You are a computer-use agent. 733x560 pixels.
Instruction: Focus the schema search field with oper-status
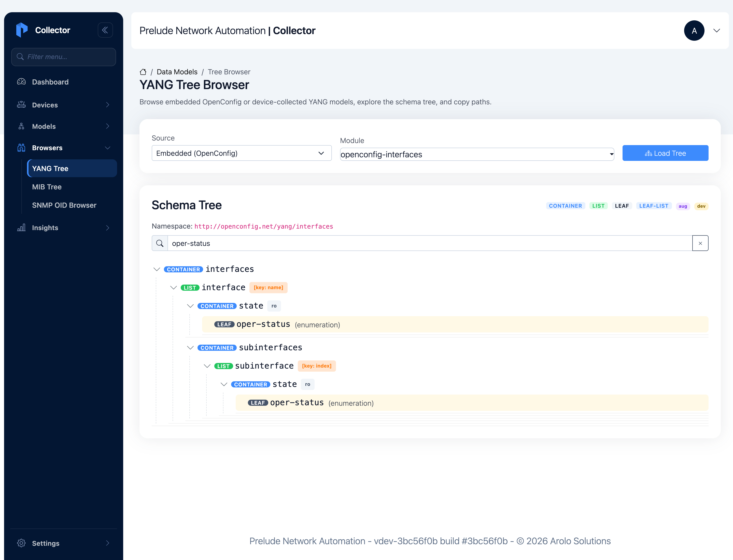[x=430, y=243]
